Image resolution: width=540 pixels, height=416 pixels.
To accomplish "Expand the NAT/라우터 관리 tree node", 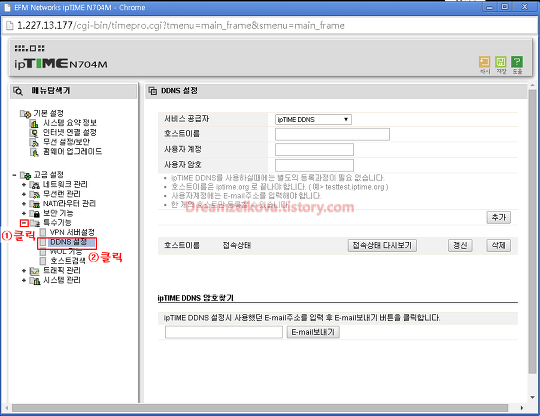I will (24, 204).
